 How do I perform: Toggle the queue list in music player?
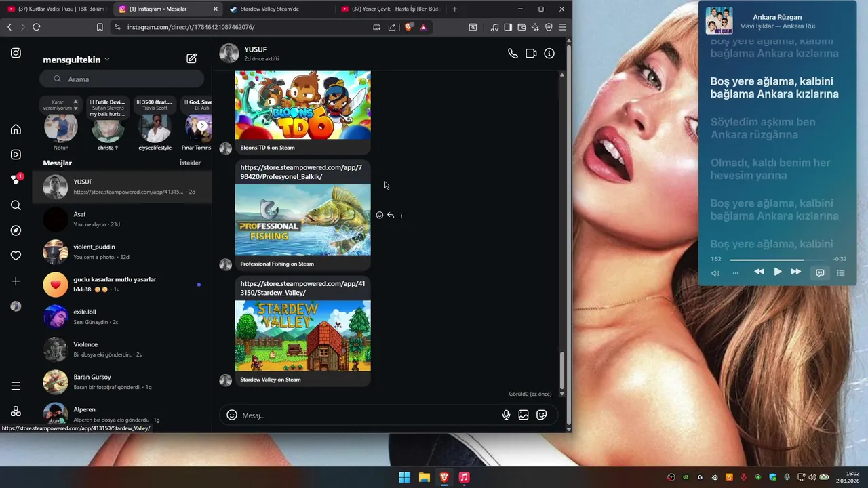coord(841,272)
